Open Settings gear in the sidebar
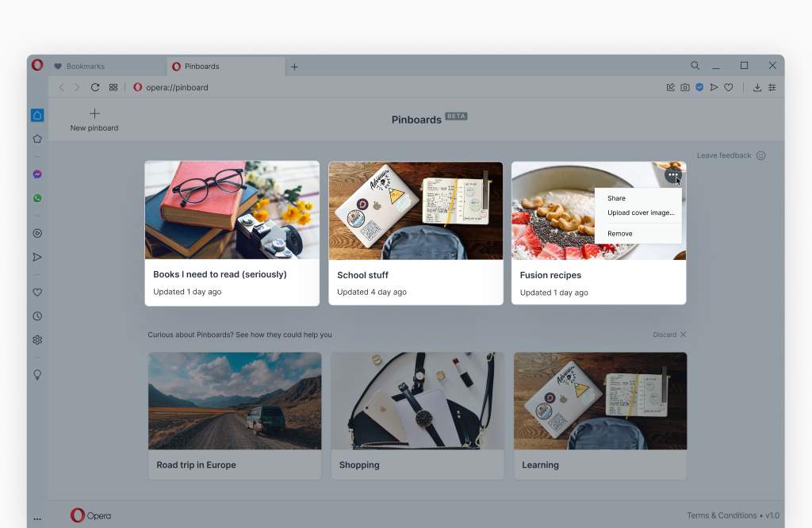The image size is (812, 528). click(37, 340)
